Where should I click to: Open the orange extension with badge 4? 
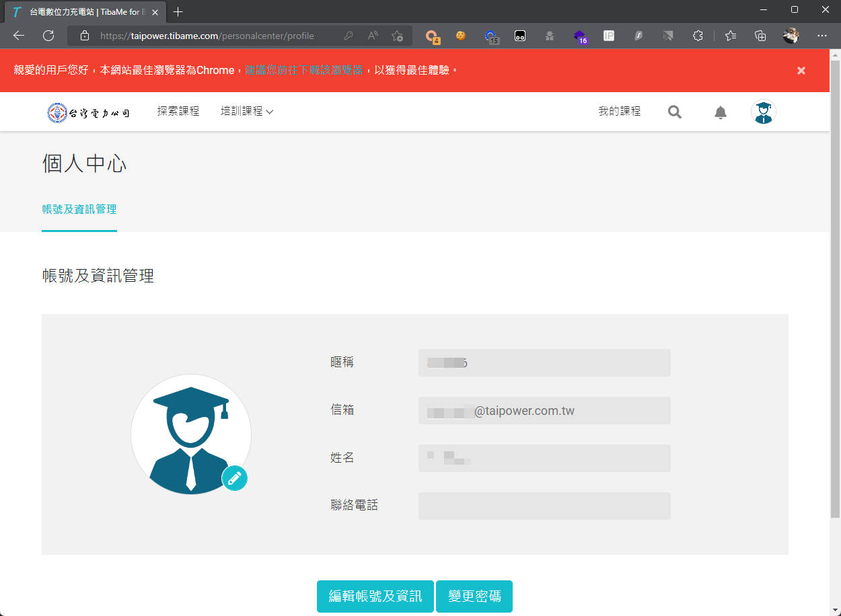(433, 36)
